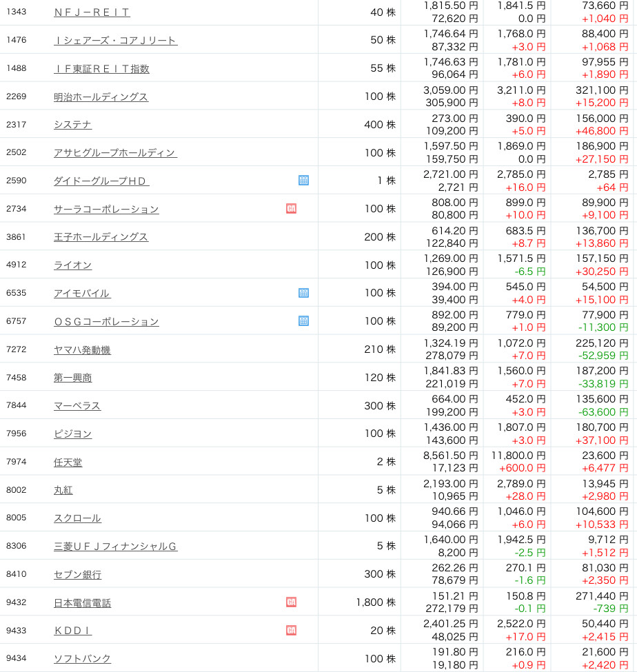Viewport: 637px width, 672px height.
Task: Open 第一興商 stock link
Action: [x=72, y=378]
